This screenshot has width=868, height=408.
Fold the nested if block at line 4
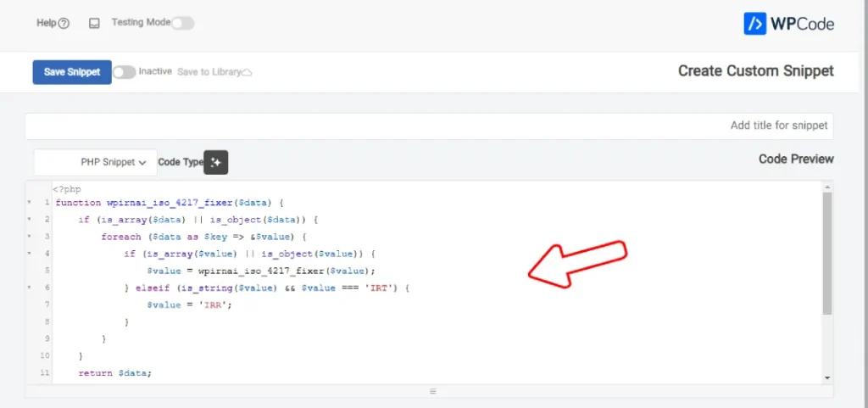click(x=30, y=254)
